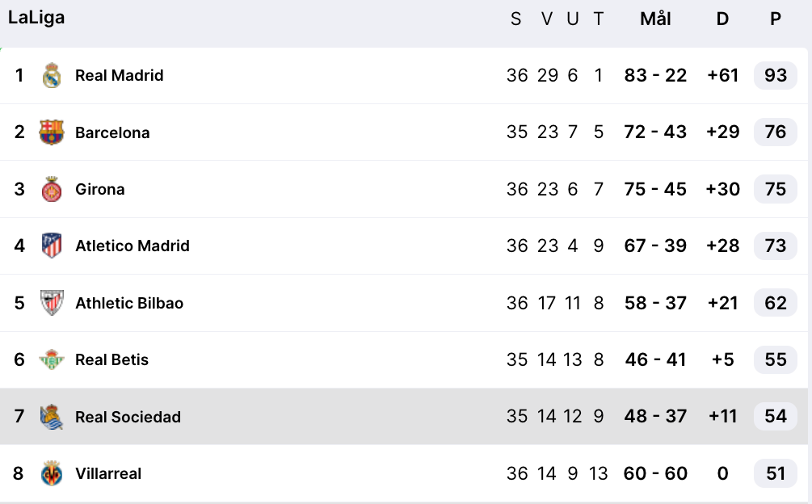Click the S column header
Screen dimensions: 812x504
click(x=515, y=19)
